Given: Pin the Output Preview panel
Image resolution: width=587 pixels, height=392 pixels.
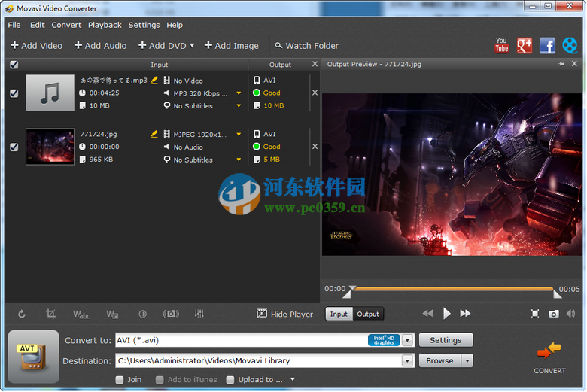Looking at the screenshot, I should coord(561,64).
